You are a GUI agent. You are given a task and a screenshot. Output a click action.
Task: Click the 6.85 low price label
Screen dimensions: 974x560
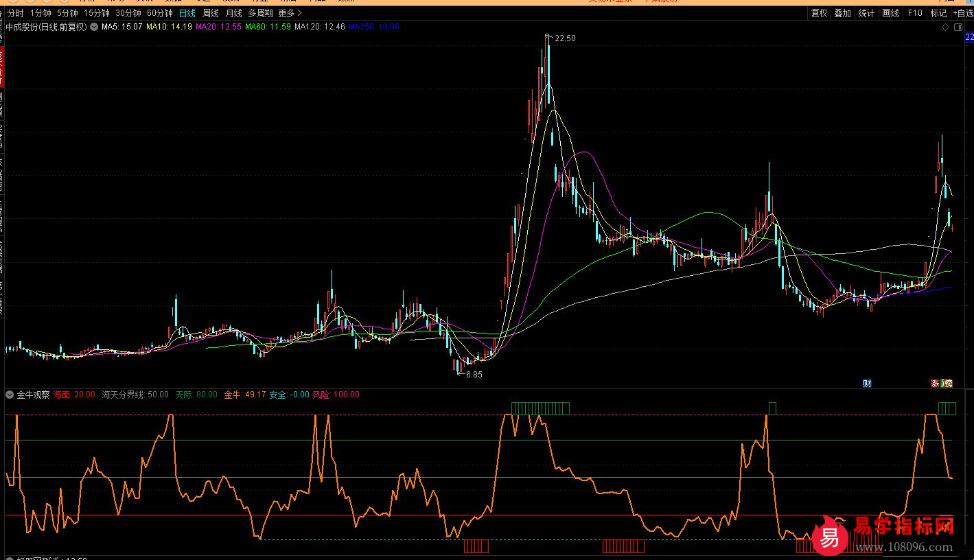[474, 375]
